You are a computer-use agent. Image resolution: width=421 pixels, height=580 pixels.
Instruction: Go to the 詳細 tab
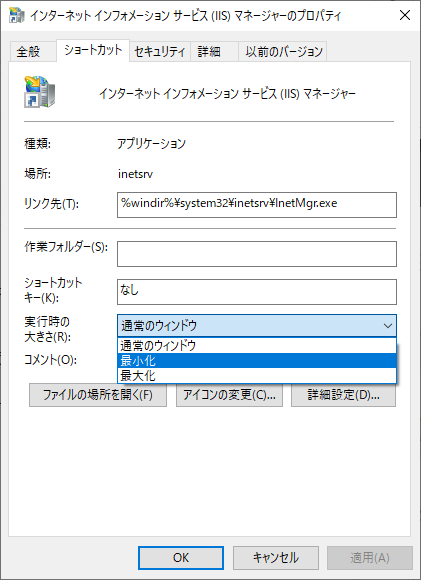214,51
